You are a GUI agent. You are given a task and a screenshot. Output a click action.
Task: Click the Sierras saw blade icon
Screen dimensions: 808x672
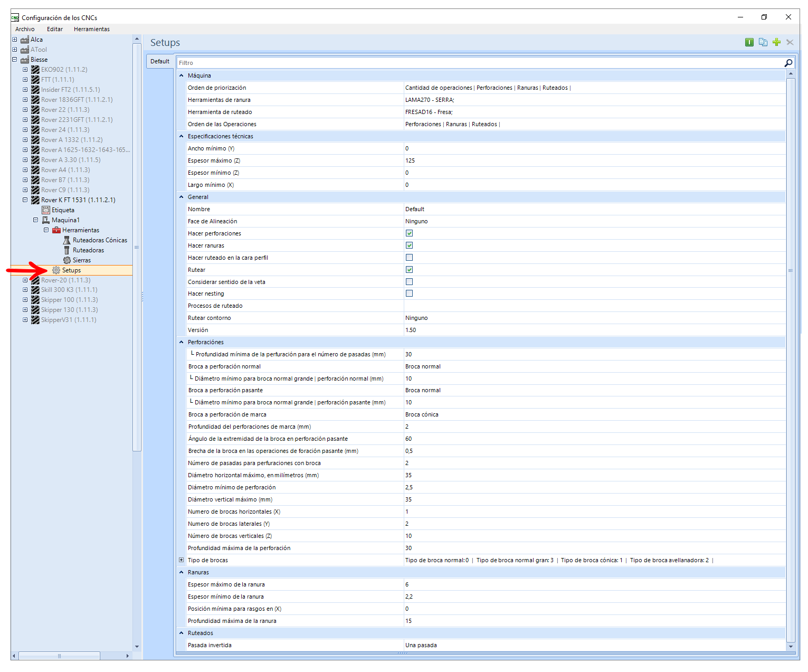(67, 260)
